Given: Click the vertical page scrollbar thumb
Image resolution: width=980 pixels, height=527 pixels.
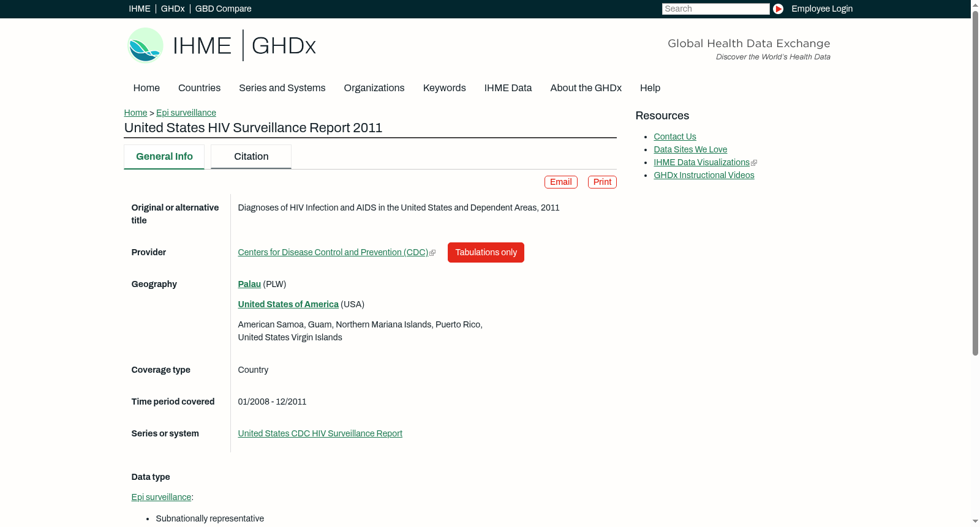Looking at the screenshot, I should coord(975,182).
